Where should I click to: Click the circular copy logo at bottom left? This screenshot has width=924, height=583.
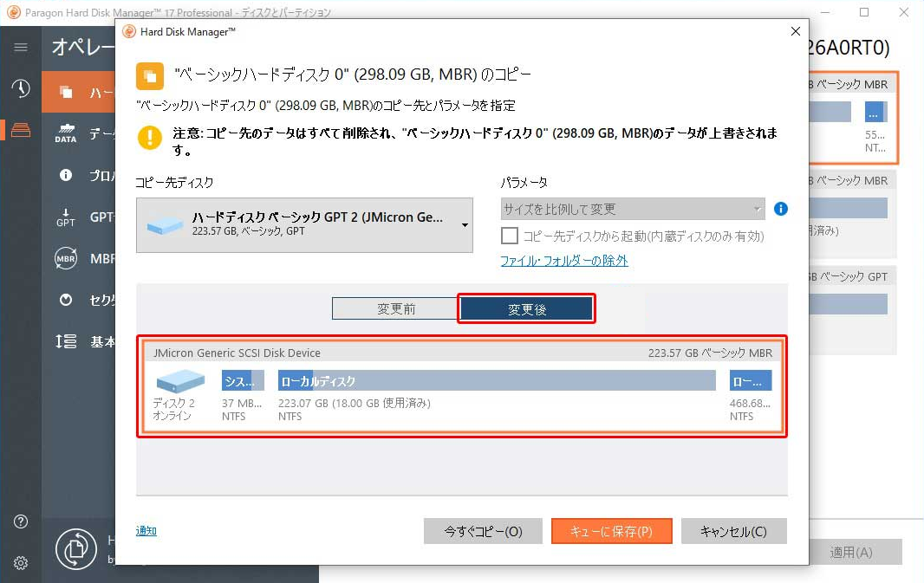[x=76, y=549]
